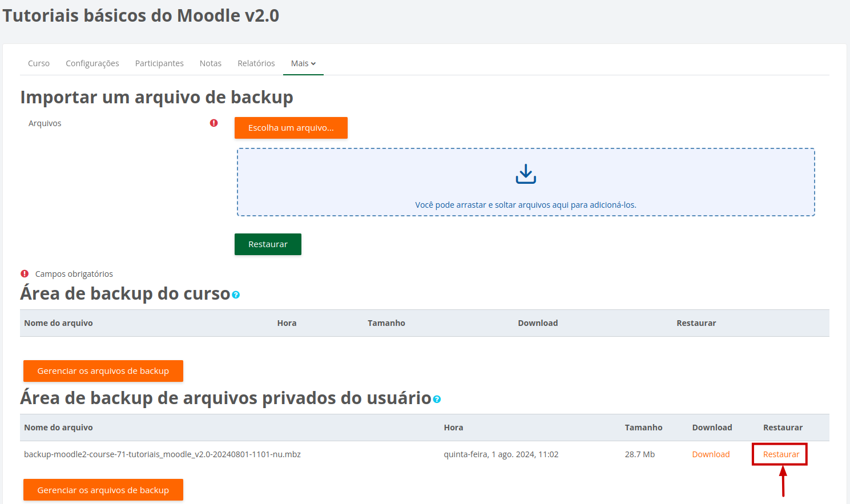The width and height of the screenshot is (850, 504).
Task: Click the file drag-and-drop upload zone
Action: coord(525,182)
